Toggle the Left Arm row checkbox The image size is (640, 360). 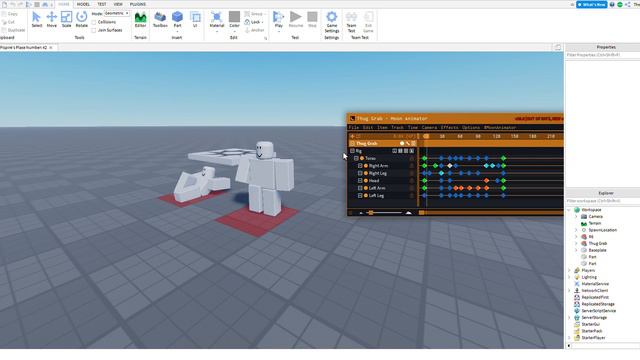360,188
